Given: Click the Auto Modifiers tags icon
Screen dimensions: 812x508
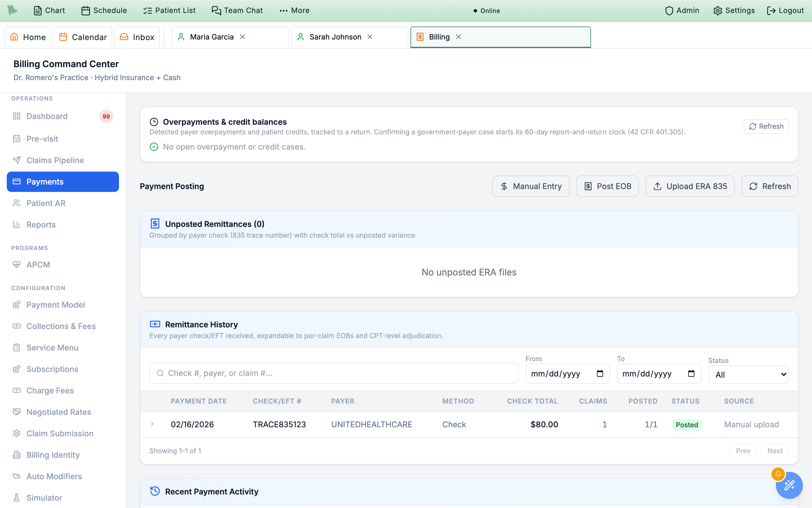Looking at the screenshot, I should (x=16, y=476).
